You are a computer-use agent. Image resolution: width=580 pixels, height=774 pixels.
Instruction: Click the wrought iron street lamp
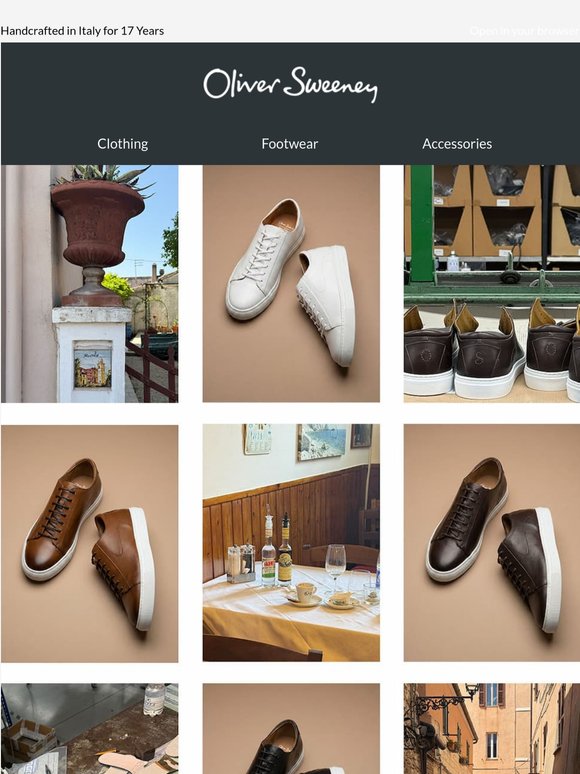click(441, 701)
